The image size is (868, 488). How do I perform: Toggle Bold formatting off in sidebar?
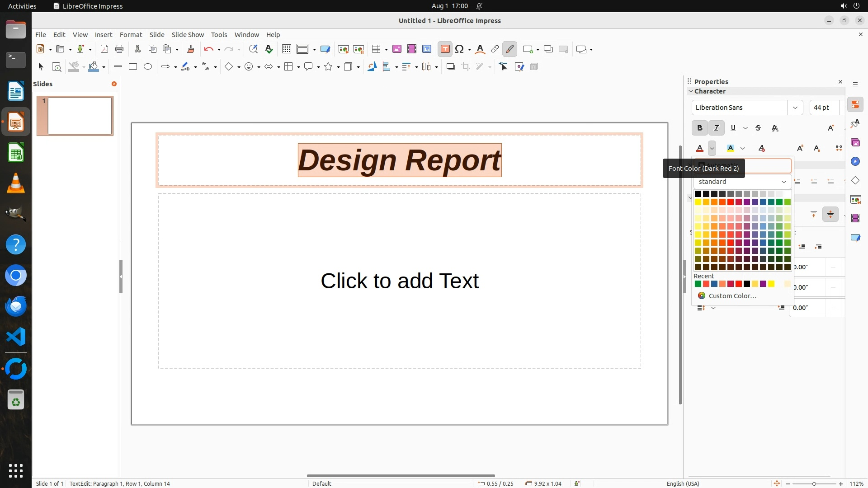[700, 128]
